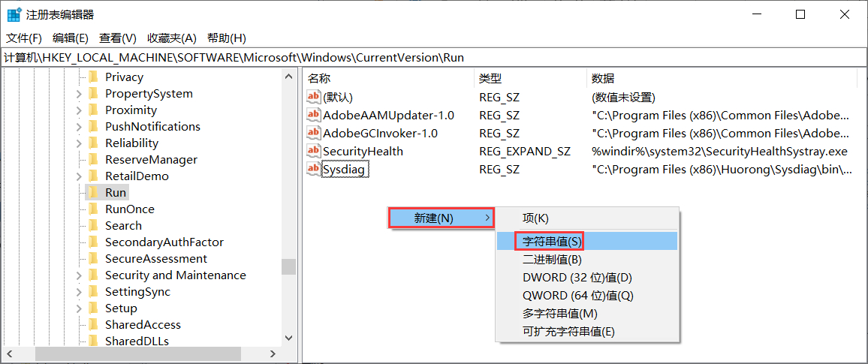Open the 文件(F) menu

[x=24, y=38]
